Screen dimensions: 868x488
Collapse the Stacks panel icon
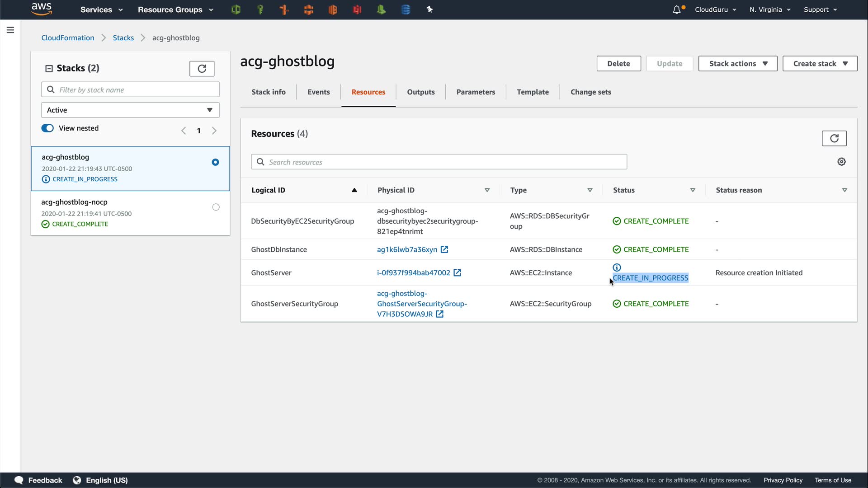[49, 69]
